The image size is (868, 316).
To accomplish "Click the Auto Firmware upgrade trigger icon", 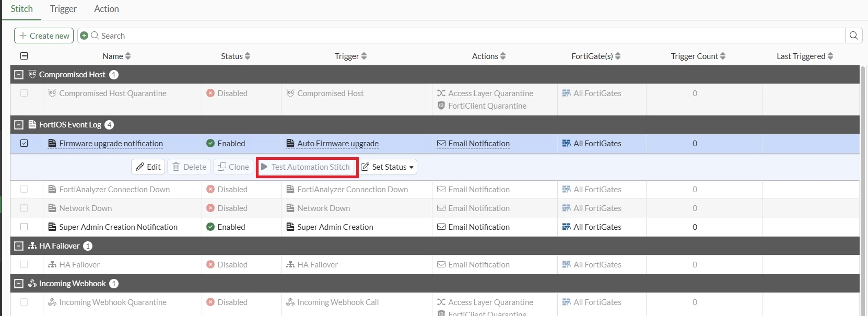I will (x=290, y=143).
